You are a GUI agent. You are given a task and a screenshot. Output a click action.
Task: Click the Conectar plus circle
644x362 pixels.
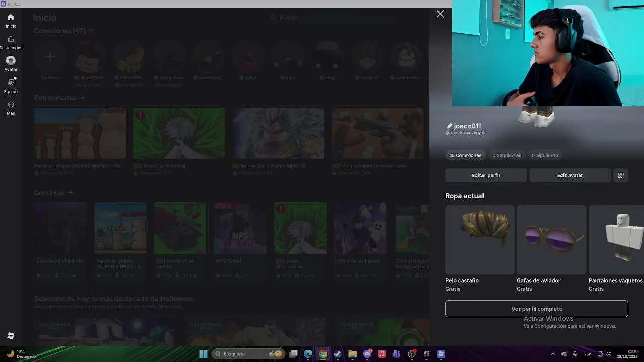click(50, 57)
